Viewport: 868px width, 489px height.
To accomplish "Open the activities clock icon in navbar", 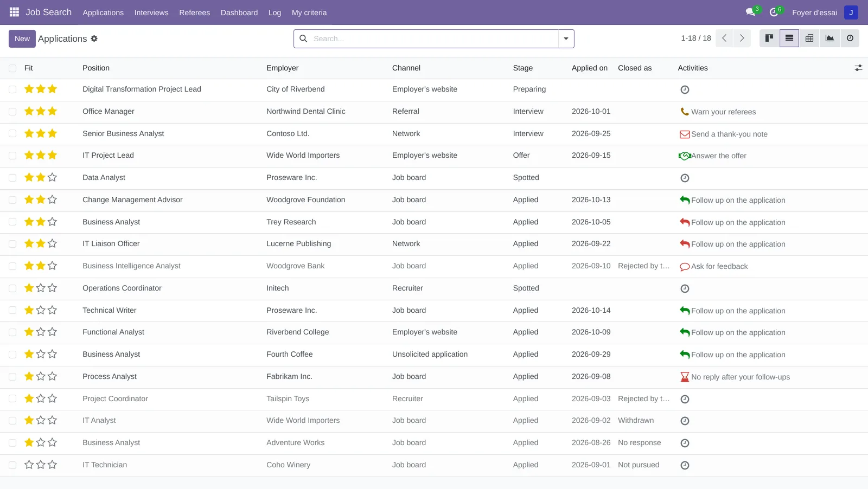I will 774,12.
